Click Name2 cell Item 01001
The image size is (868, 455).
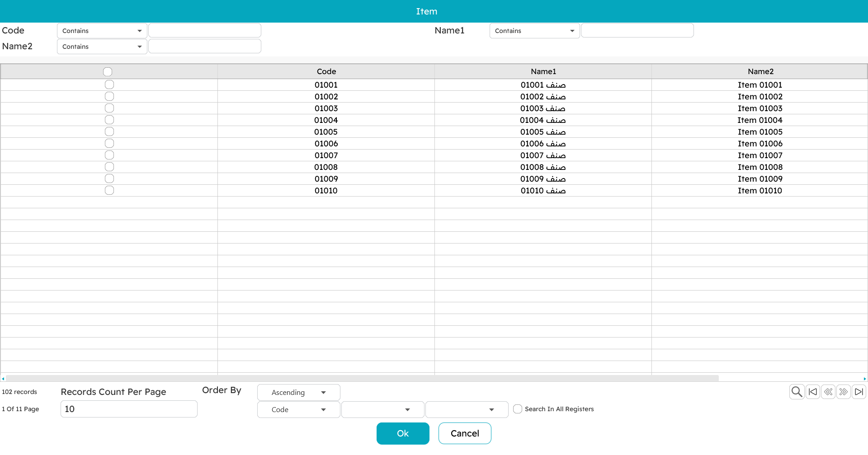point(760,85)
